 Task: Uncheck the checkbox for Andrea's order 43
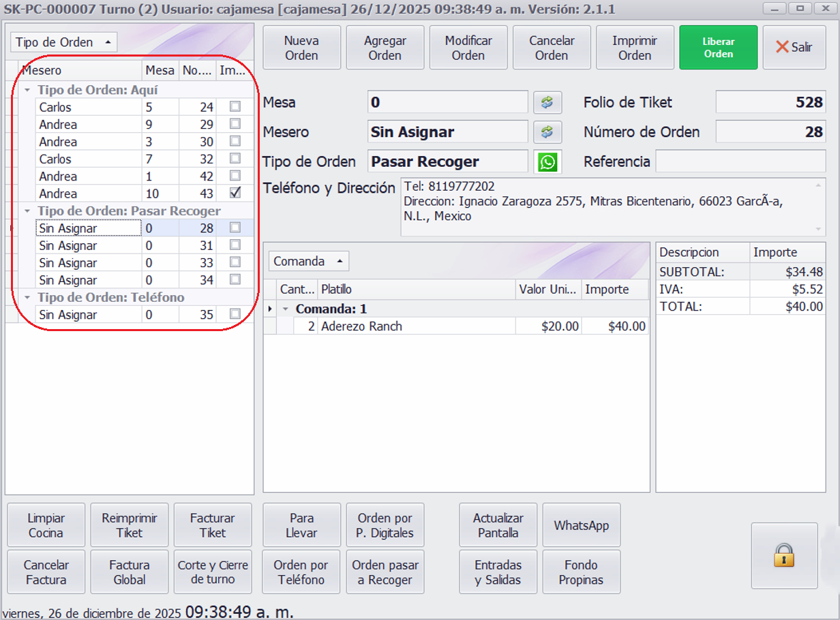click(x=235, y=193)
